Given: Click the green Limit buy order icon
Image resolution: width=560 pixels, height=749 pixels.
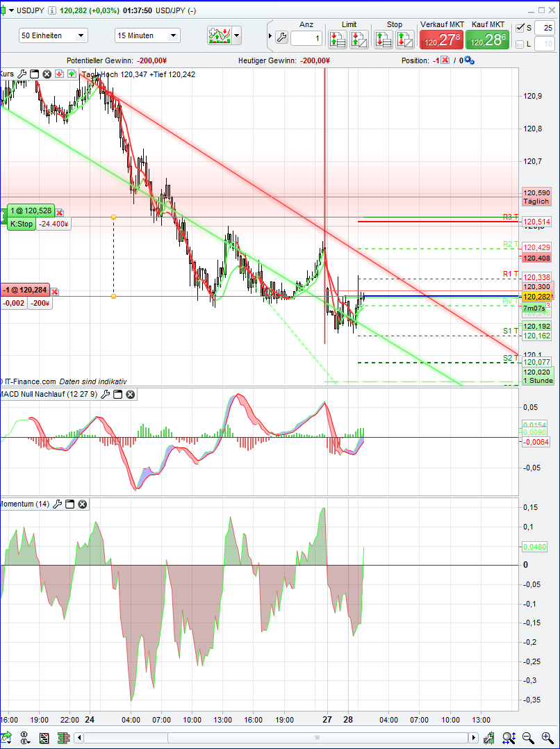Looking at the screenshot, I should click(338, 40).
